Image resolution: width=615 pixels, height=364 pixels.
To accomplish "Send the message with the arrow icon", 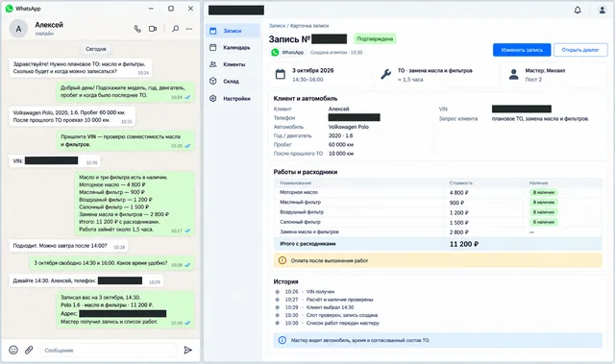I will [x=188, y=350].
